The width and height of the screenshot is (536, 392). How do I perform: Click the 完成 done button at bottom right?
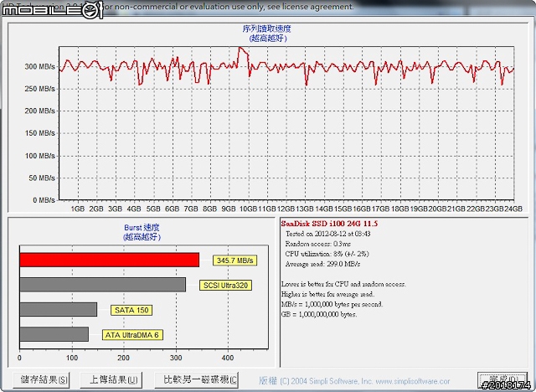point(502,379)
